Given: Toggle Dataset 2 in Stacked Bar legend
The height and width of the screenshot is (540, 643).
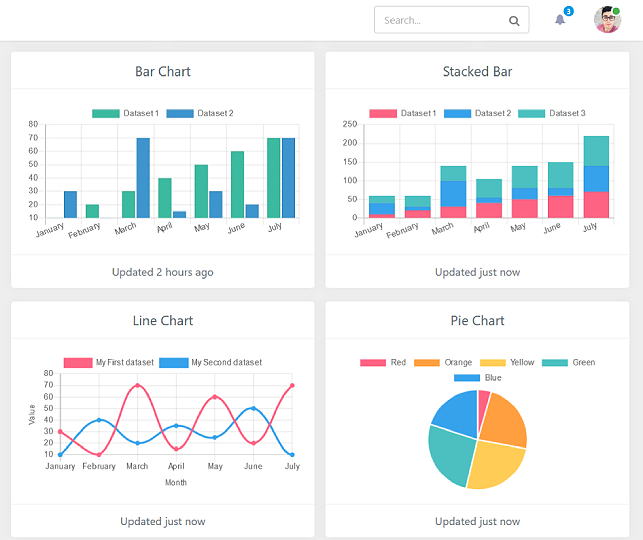Looking at the screenshot, I should 476,113.
